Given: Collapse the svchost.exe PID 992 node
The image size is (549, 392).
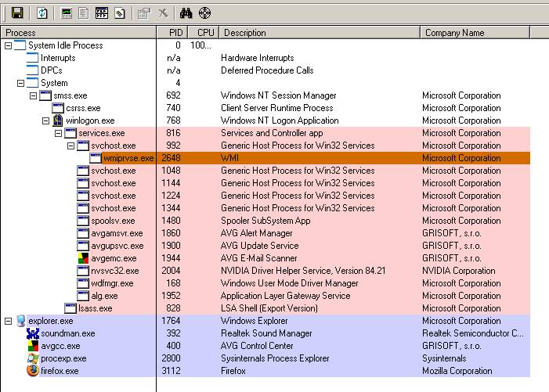Looking at the screenshot, I should click(70, 146).
